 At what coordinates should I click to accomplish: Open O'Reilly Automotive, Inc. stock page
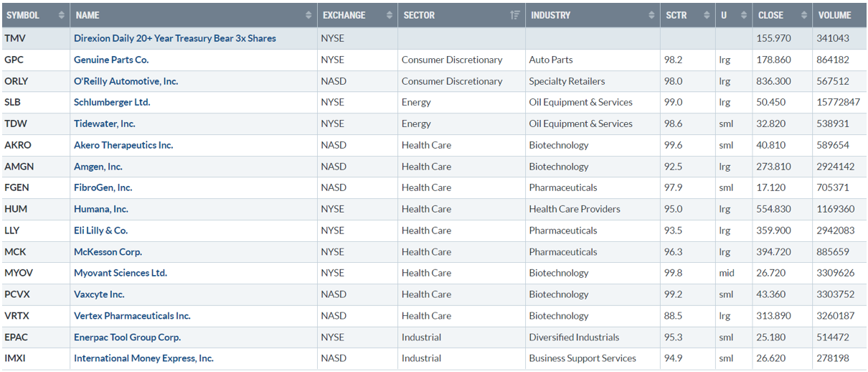tap(126, 81)
